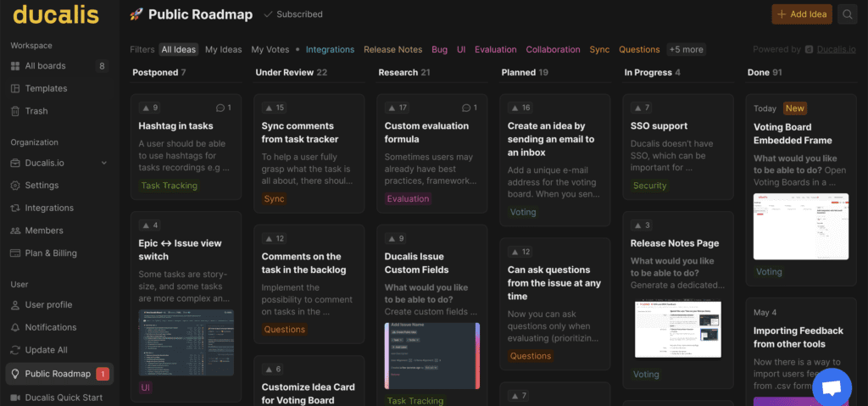This screenshot has width=868, height=406.
Task: Upvote Ducalis Issue Custom Fields idea
Action: pyautogui.click(x=395, y=238)
